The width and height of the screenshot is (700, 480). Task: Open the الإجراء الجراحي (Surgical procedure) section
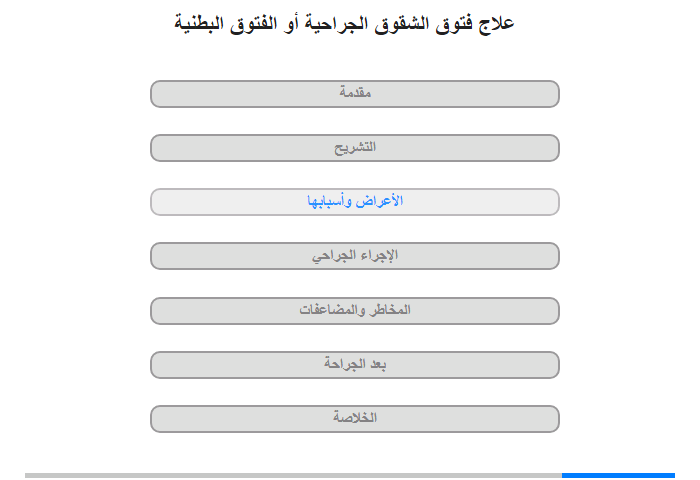tap(354, 256)
